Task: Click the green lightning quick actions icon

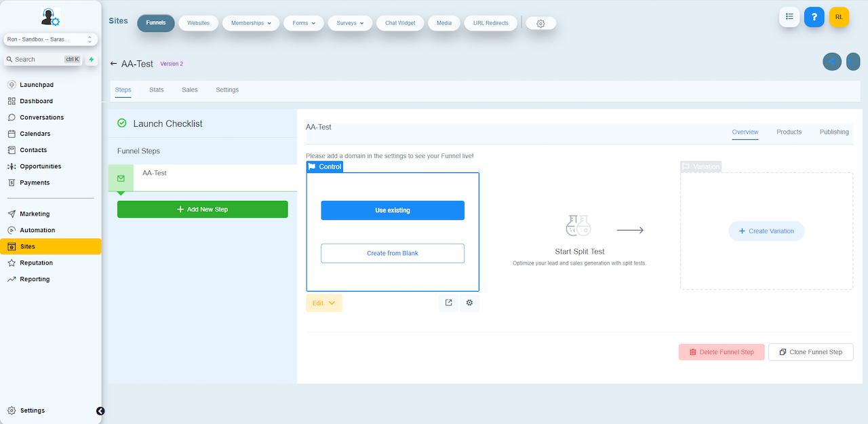Action: coord(92,60)
